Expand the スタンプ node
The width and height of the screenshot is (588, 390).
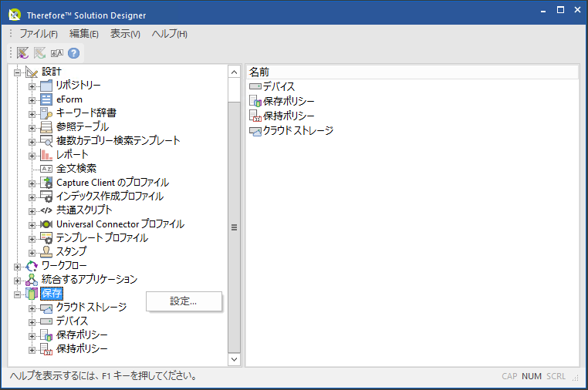[x=32, y=253]
